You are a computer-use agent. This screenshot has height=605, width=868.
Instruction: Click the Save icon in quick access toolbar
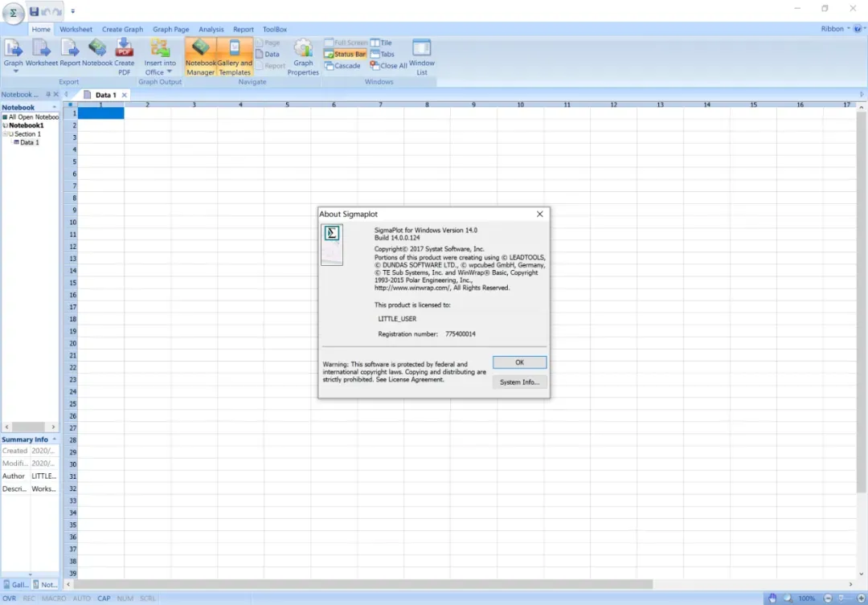click(34, 11)
